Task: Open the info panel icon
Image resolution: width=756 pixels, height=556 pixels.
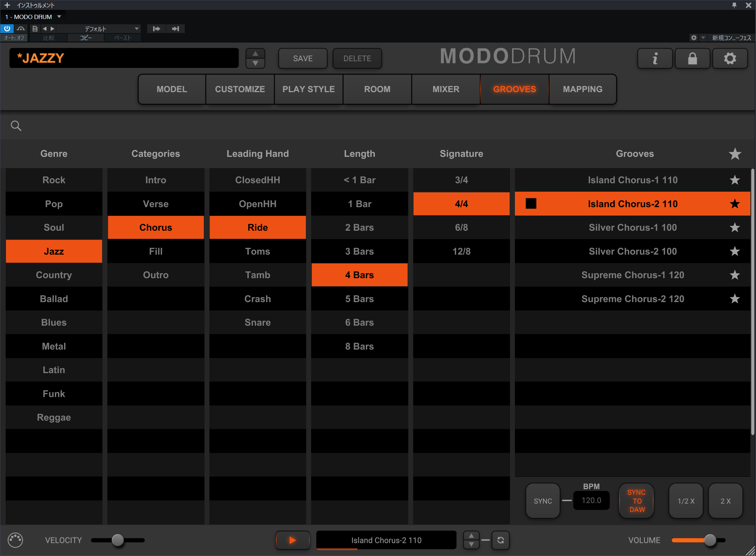Action: tap(655, 58)
